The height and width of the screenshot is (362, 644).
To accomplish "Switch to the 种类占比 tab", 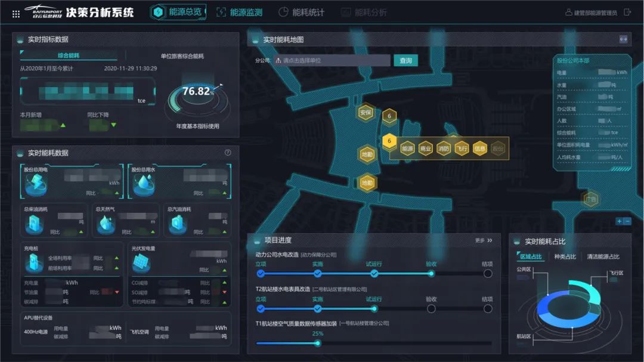I will pyautogui.click(x=565, y=256).
